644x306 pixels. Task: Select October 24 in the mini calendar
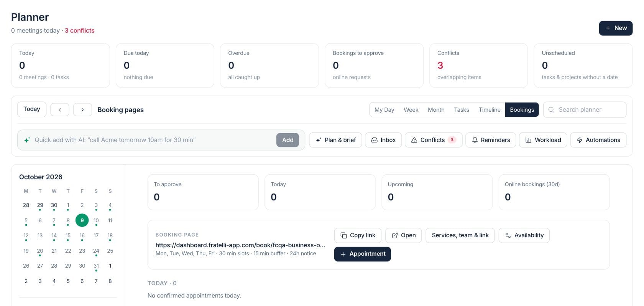(x=96, y=251)
